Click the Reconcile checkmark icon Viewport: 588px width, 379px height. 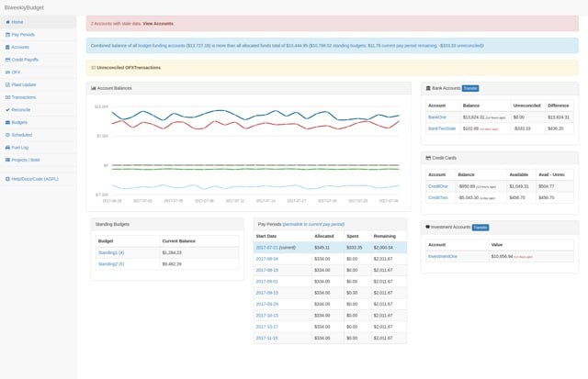click(7, 110)
